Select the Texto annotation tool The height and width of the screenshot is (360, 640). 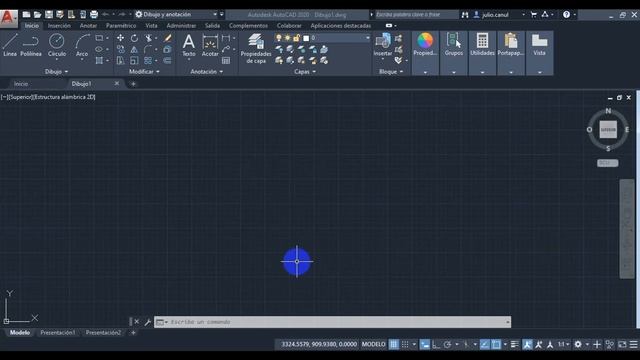189,45
